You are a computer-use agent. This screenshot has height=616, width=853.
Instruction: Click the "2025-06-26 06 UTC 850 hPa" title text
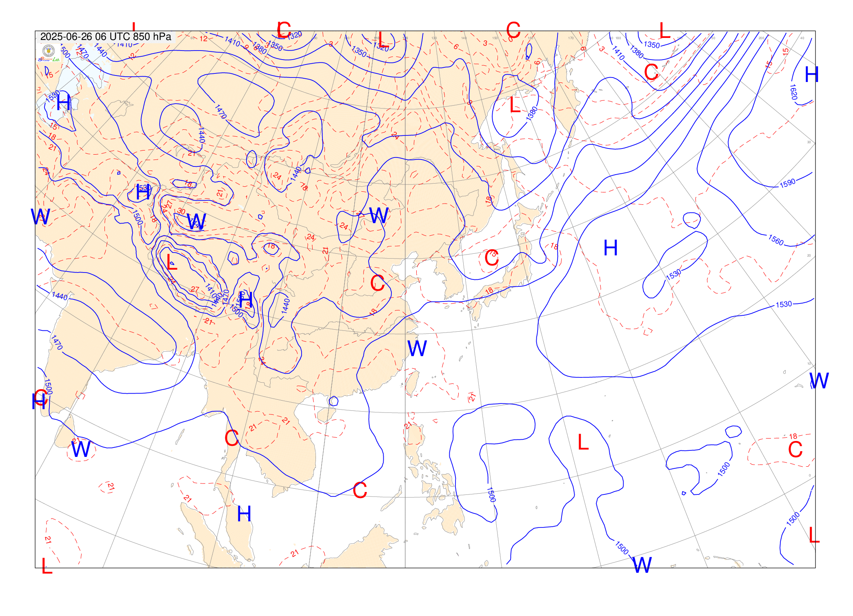(106, 37)
